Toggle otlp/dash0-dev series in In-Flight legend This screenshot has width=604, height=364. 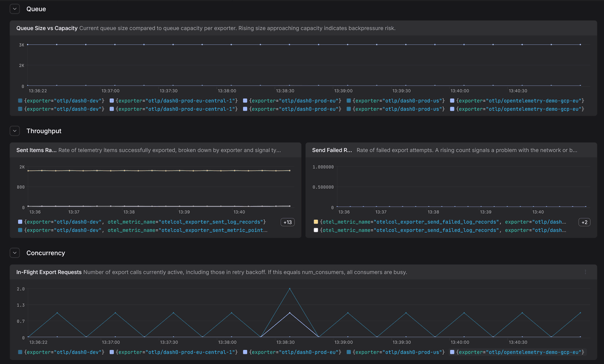[61, 352]
